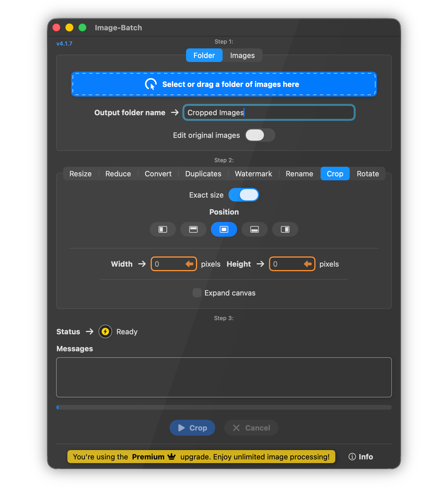Image resolution: width=448 pixels, height=488 pixels.
Task: Enable the Expand canvas checkbox
Action: [x=197, y=293]
